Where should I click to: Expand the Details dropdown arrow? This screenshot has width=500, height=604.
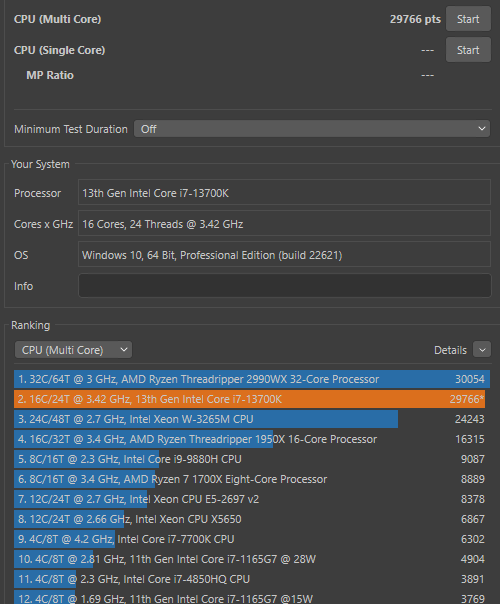[x=482, y=350]
